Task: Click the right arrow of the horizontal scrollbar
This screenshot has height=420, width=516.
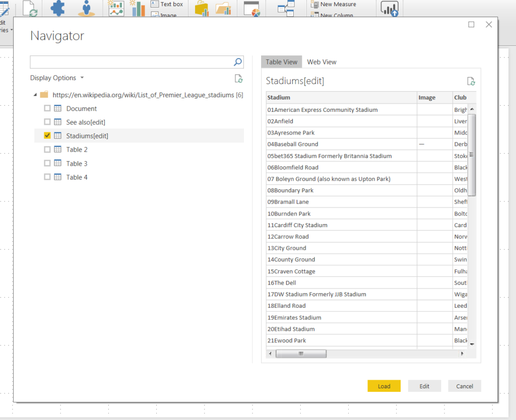Action: [463, 354]
